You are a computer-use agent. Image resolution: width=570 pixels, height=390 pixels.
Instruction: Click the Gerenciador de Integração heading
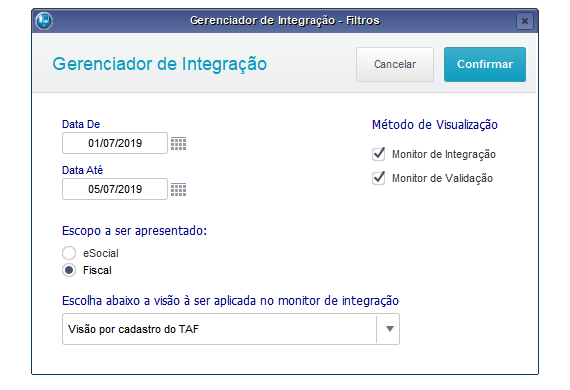[160, 64]
